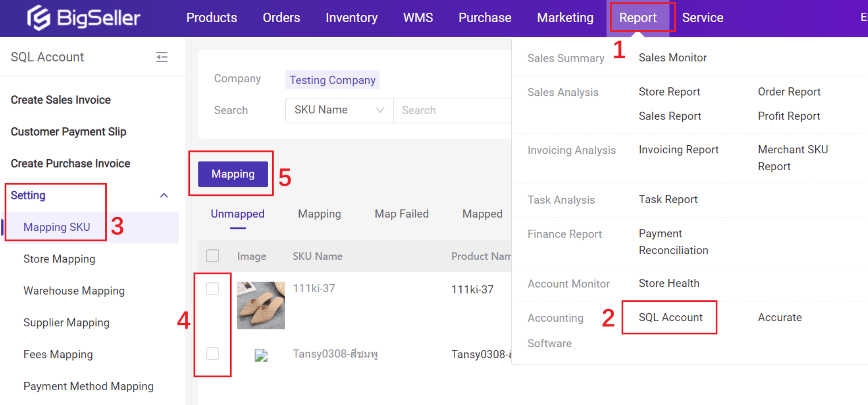This screenshot has height=405, width=868.
Task: Open Profit Report from Report menu
Action: pyautogui.click(x=789, y=116)
